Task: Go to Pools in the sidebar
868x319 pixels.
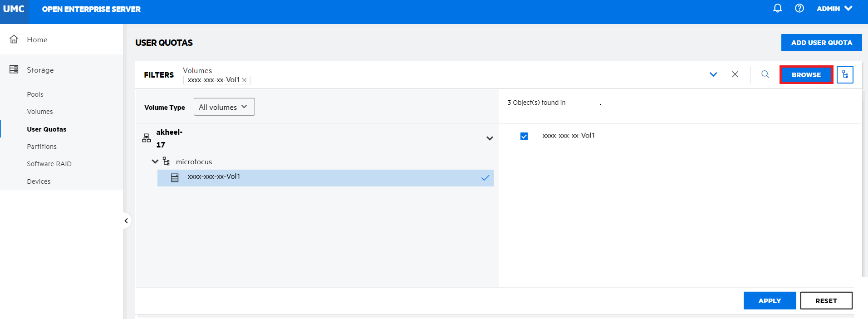Action: point(35,94)
